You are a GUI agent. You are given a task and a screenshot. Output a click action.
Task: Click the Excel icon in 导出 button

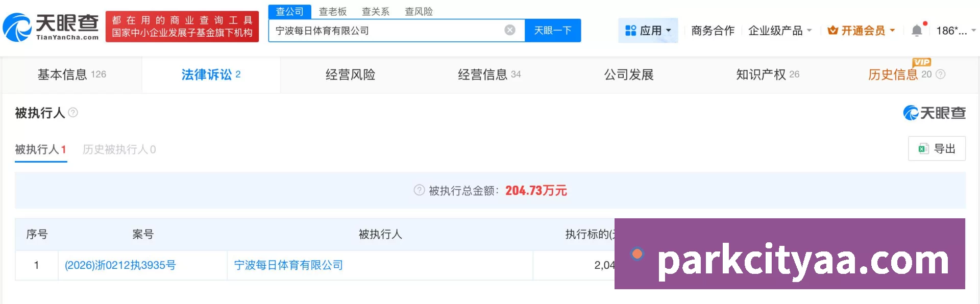(x=923, y=148)
